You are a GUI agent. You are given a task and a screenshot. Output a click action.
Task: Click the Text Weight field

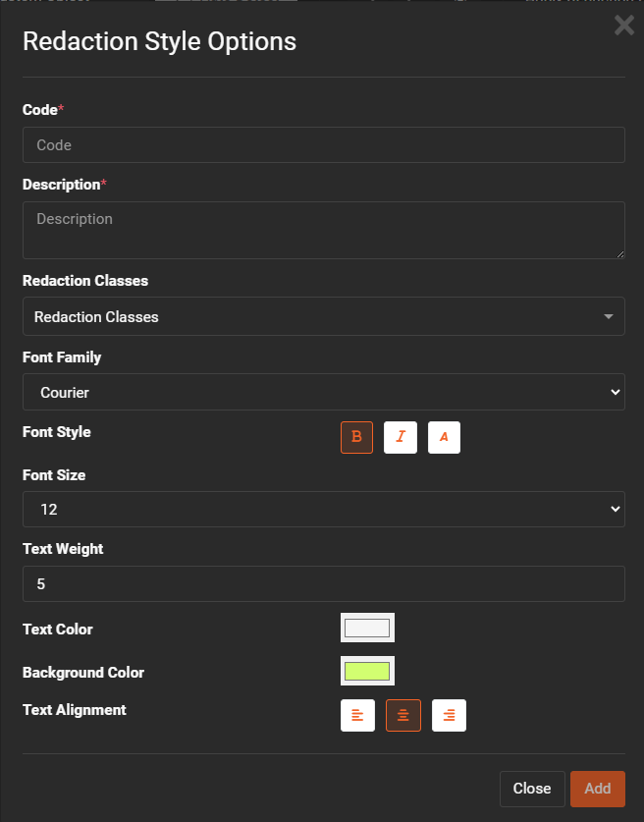tap(323, 584)
